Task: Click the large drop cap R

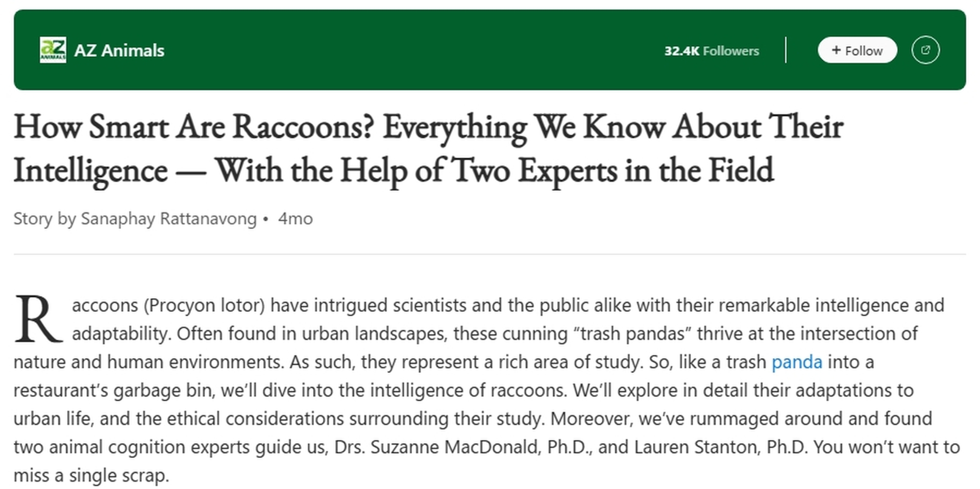Action: pos(38,319)
